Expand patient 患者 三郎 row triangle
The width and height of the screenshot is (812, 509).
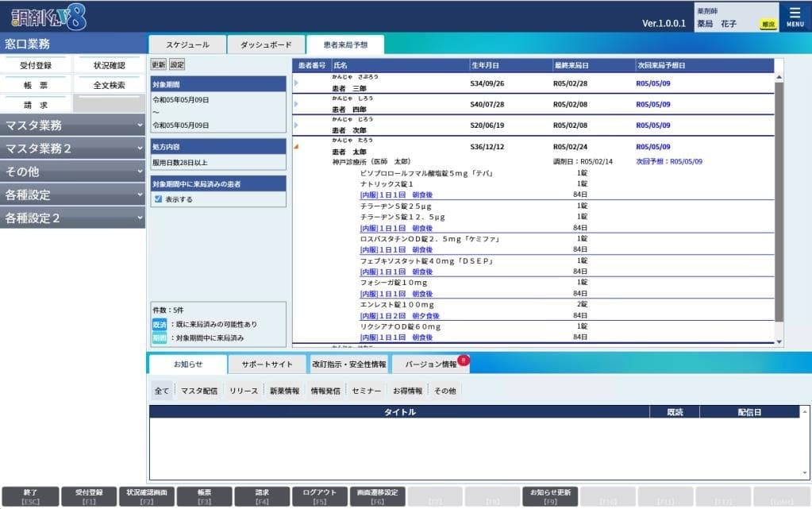296,83
